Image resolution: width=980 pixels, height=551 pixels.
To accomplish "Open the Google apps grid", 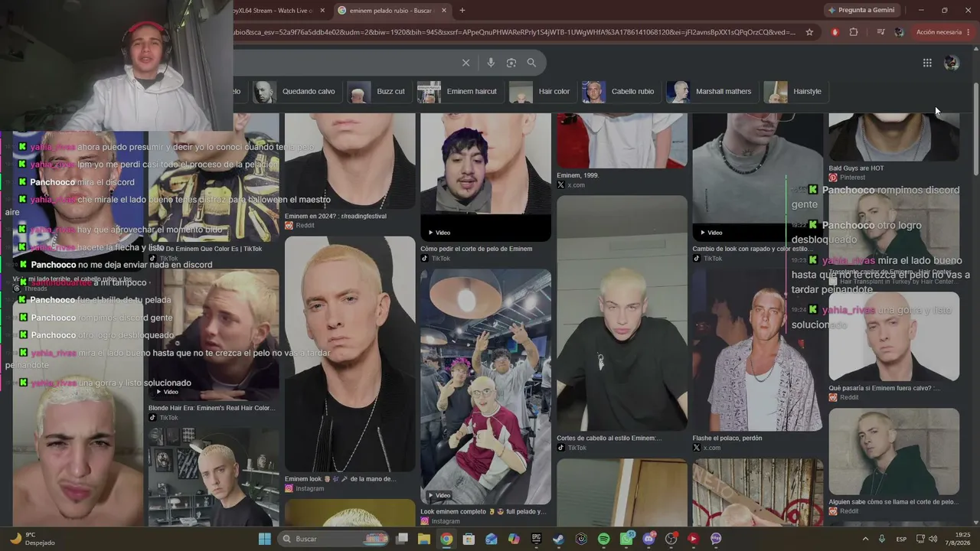I will pos(927,63).
